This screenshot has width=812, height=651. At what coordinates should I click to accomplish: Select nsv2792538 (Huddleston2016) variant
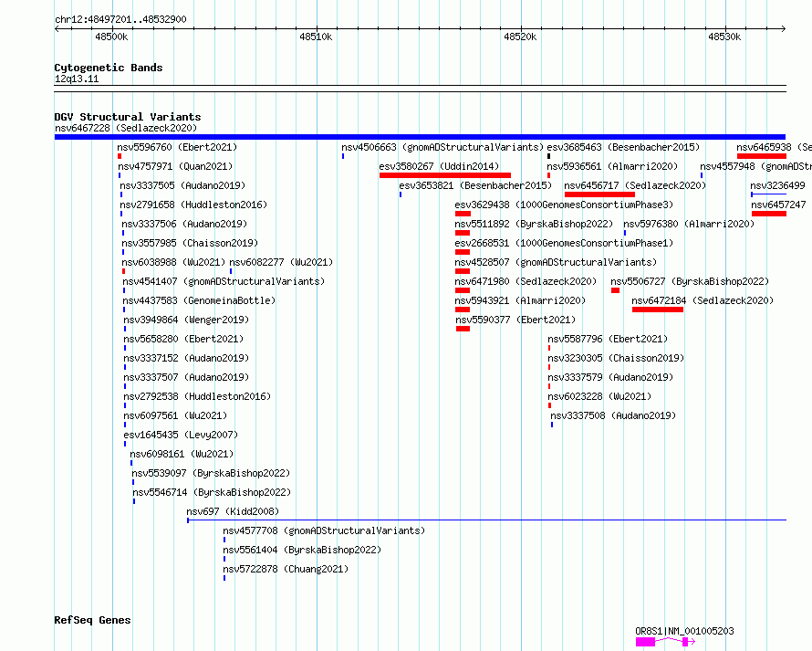point(197,396)
